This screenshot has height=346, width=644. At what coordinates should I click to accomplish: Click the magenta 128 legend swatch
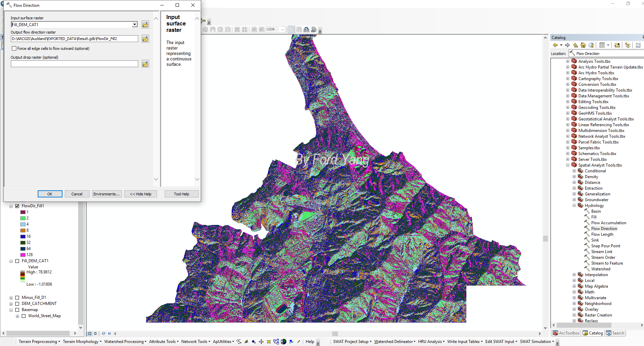tap(23, 255)
